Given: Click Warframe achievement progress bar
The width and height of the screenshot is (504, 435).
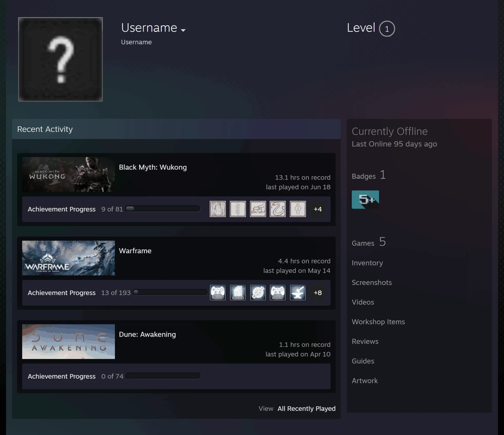Looking at the screenshot, I should pyautogui.click(x=170, y=292).
